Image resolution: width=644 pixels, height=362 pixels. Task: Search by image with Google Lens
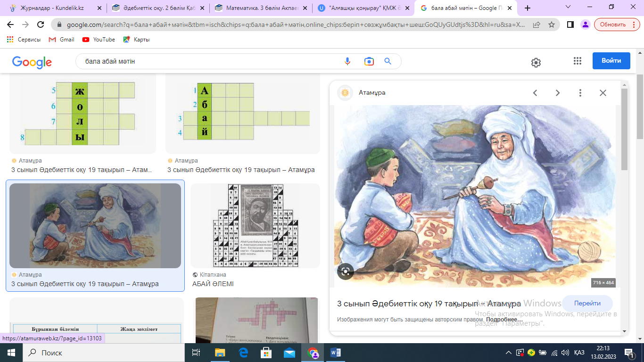click(x=369, y=61)
